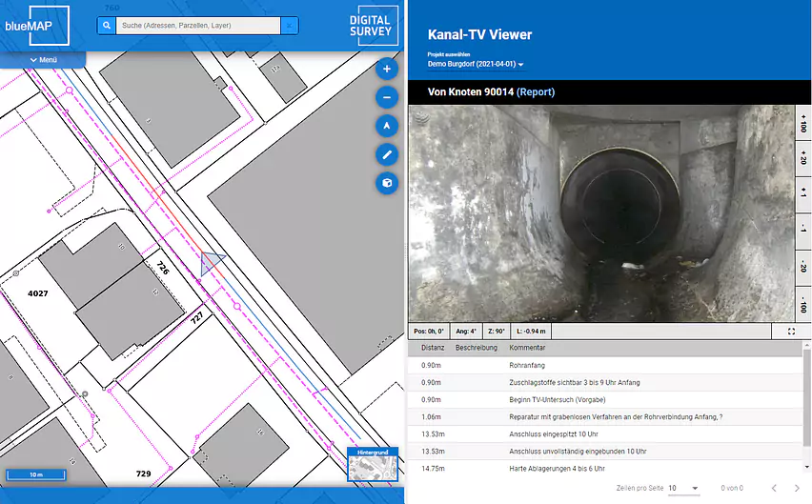The image size is (812, 504).
Task: Clear the search field with X button
Action: [288, 26]
